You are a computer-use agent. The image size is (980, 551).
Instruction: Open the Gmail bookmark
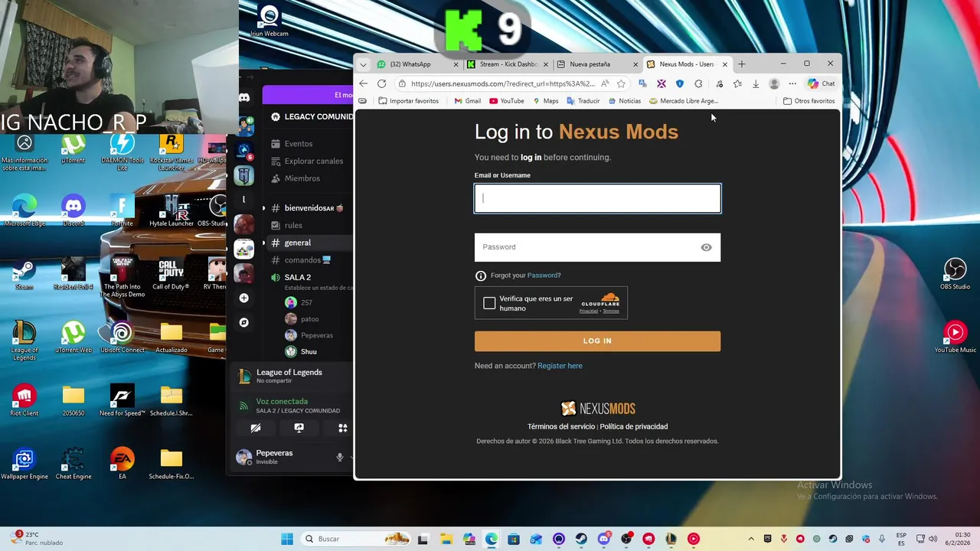tap(467, 101)
